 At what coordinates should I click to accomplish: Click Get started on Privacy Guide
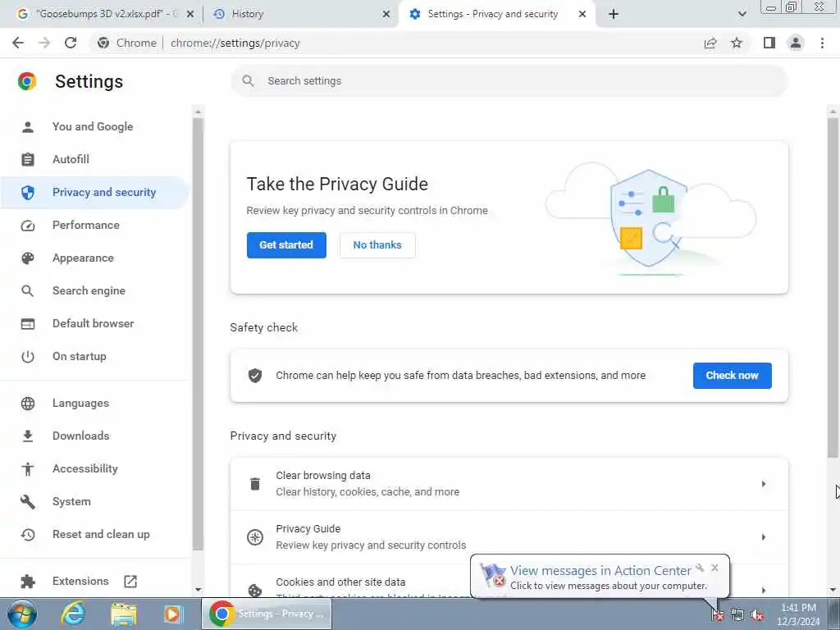tap(286, 244)
